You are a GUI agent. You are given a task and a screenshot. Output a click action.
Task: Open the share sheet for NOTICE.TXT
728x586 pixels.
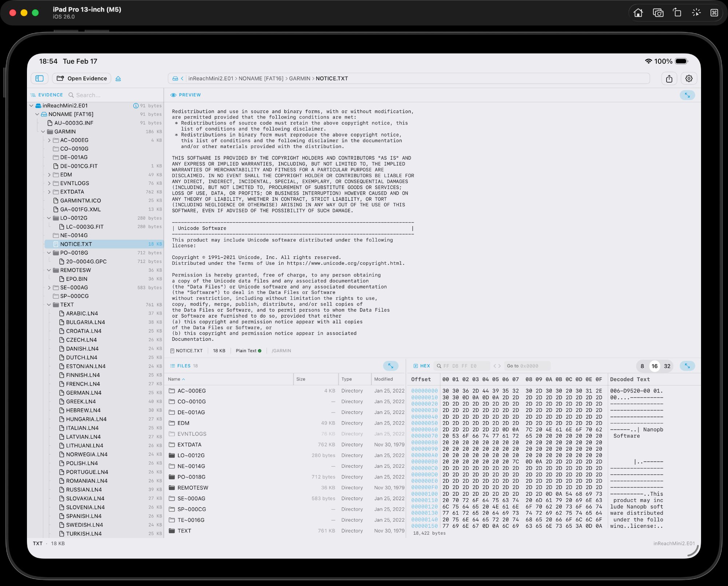point(669,78)
